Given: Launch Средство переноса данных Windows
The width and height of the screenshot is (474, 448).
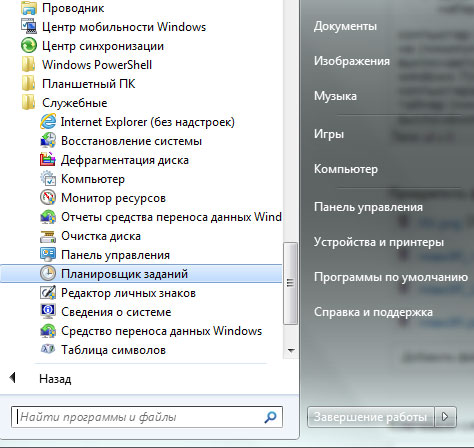Looking at the screenshot, I should tap(161, 331).
